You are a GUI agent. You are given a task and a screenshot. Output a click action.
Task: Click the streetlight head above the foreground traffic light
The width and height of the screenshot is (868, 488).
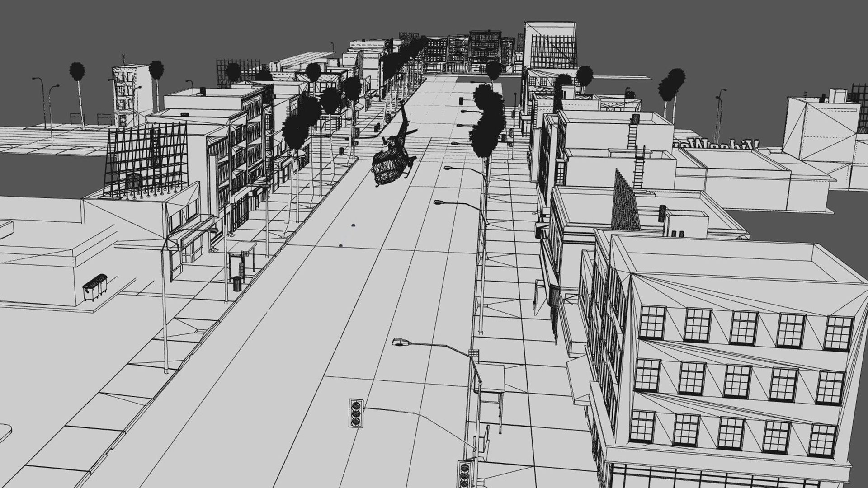point(400,342)
